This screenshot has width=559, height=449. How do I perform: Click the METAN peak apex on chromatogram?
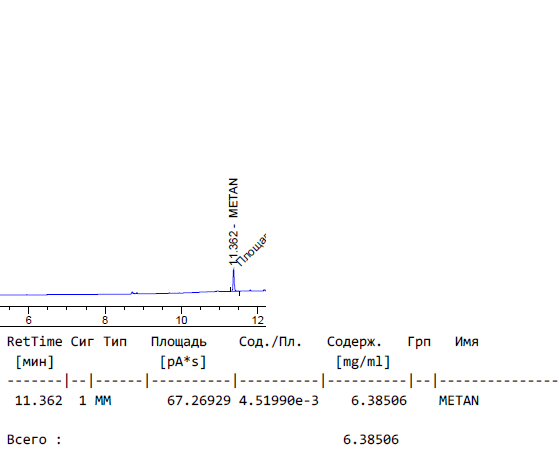(234, 270)
